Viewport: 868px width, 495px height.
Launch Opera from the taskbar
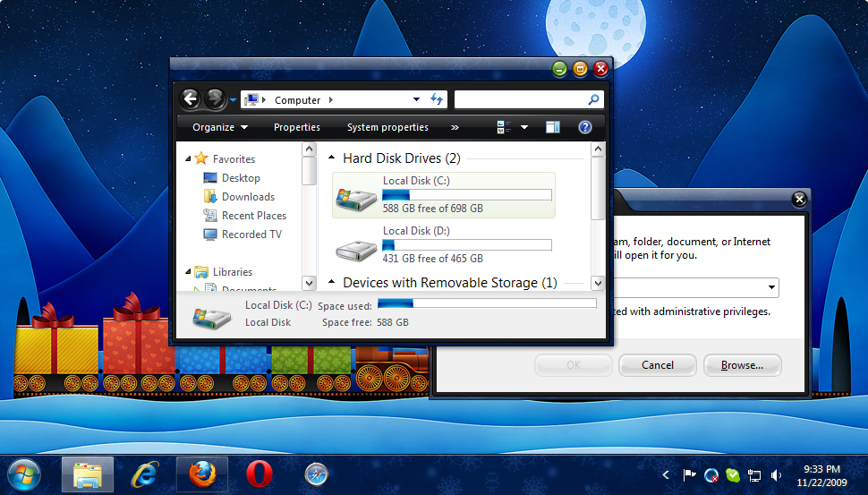(259, 474)
